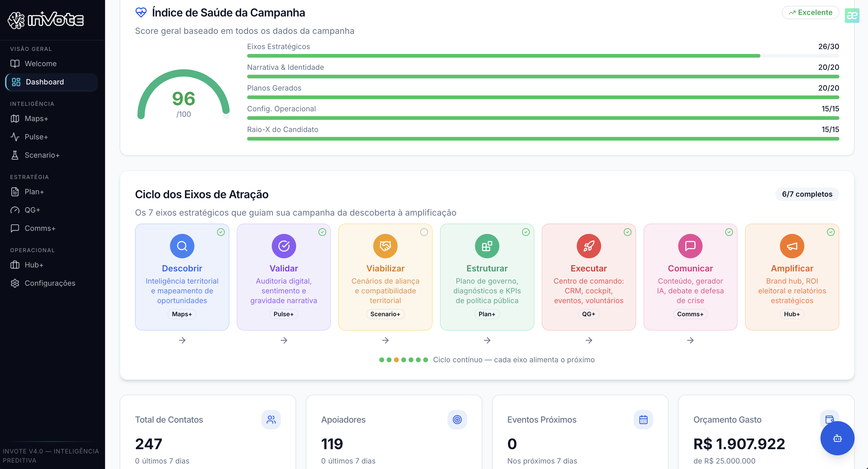Viewport: 868px width, 469px height.
Task: Click the inVote brain logo icon
Action: [16, 20]
